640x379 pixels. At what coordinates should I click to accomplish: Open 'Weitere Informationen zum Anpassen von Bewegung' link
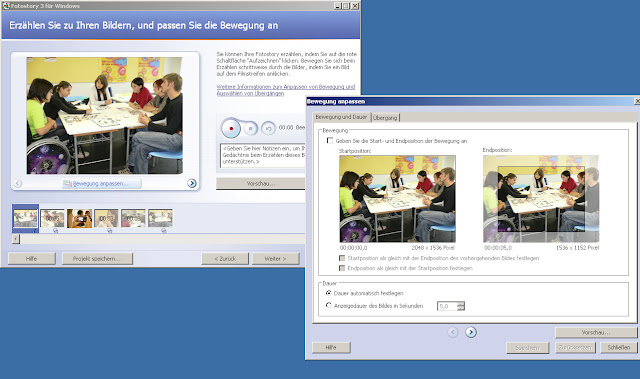point(285,90)
